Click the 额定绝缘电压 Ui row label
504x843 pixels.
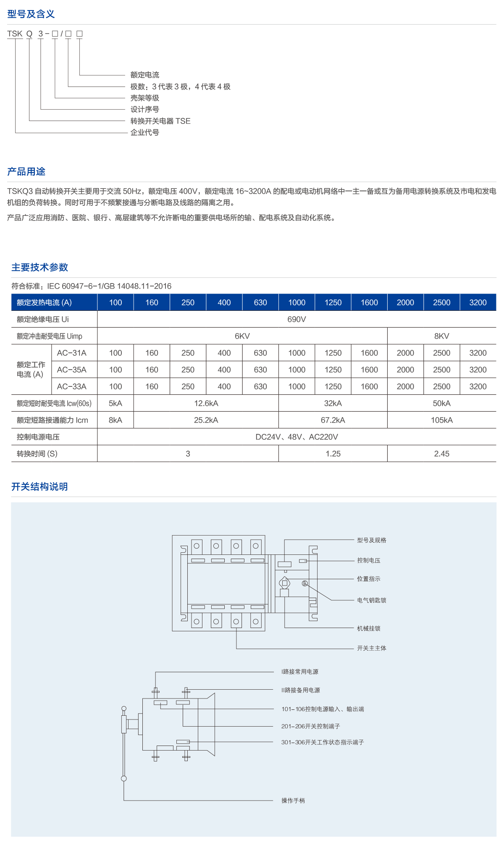point(43,319)
